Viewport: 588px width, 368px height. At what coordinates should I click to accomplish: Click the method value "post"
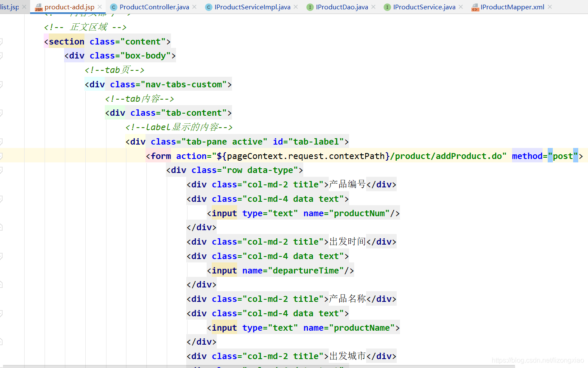563,156
